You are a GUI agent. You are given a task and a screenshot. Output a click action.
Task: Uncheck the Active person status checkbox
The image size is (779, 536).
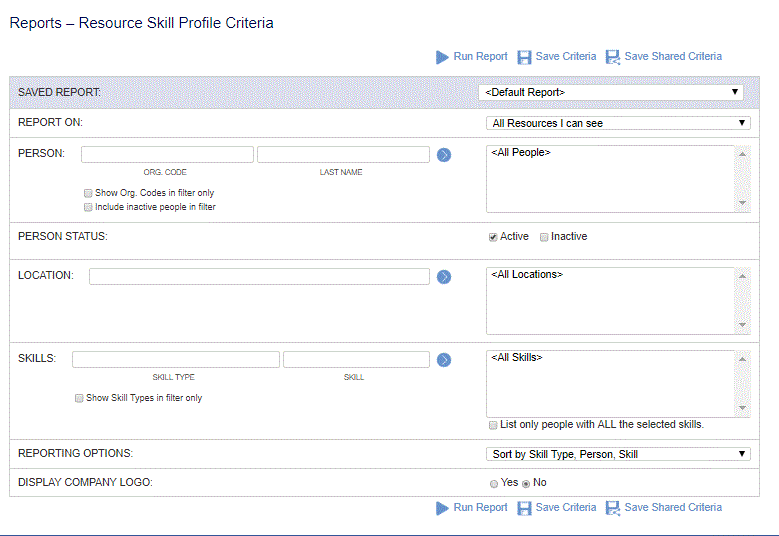point(493,237)
